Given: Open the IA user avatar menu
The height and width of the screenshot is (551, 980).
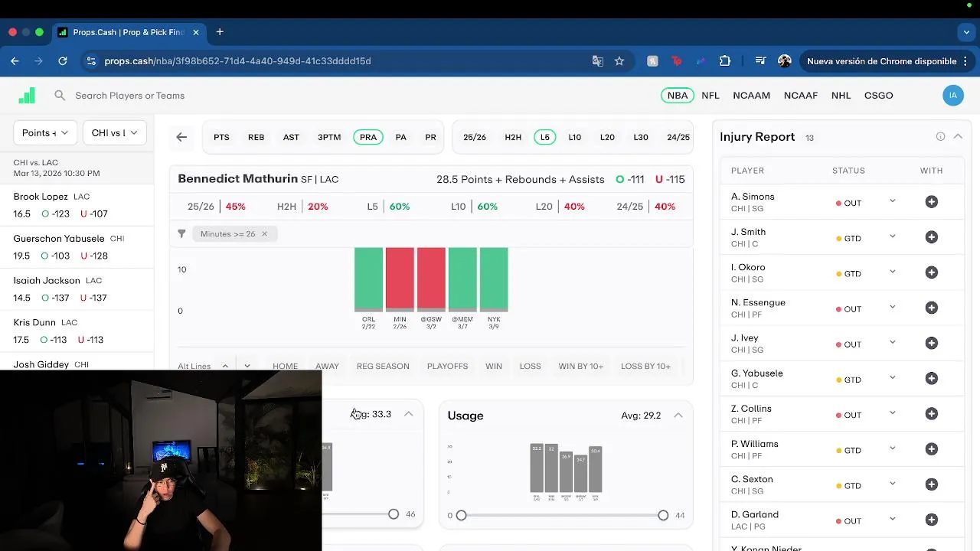Looking at the screenshot, I should click(x=952, y=96).
